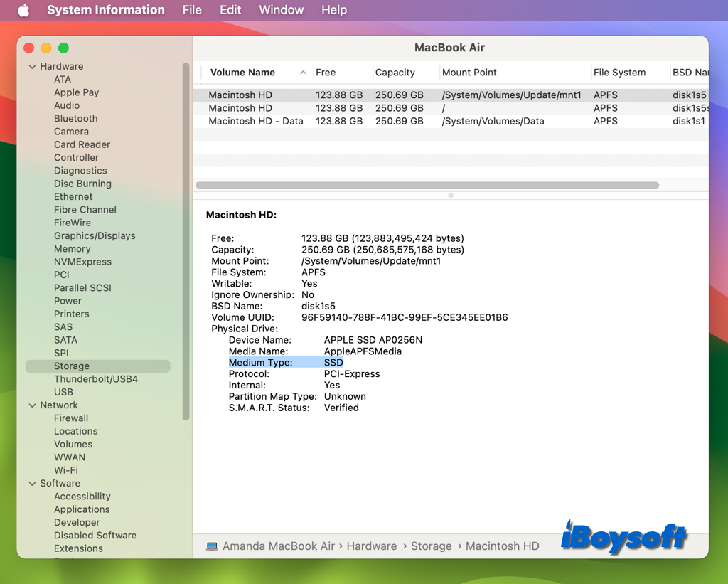
Task: Select Wi-Fi under Network
Action: [66, 470]
